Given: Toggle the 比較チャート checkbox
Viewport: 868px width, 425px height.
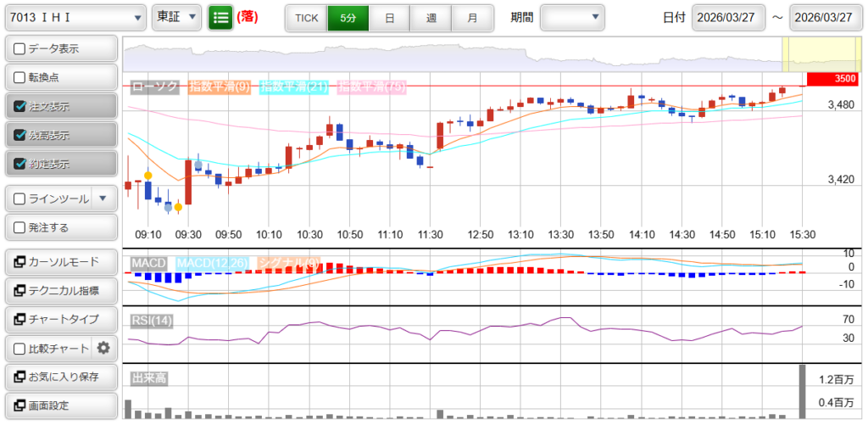Looking at the screenshot, I should 19,348.
